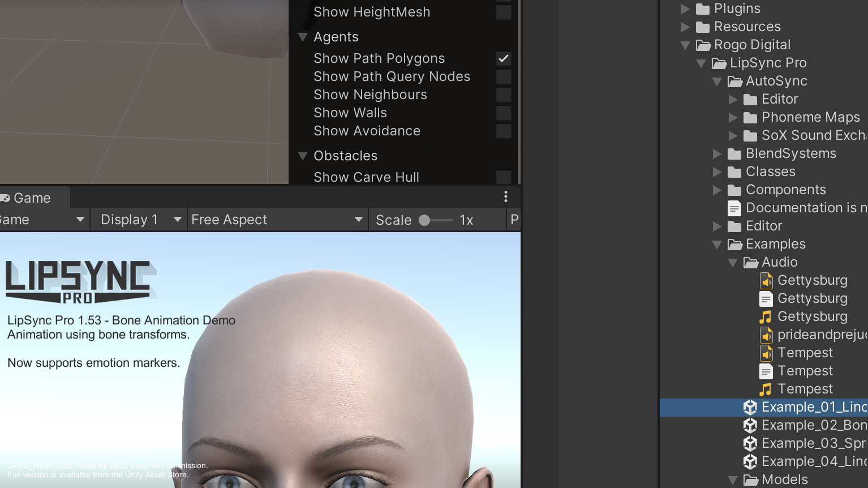This screenshot has width=868, height=488.
Task: Open the Display 1 dropdown
Action: pyautogui.click(x=139, y=220)
